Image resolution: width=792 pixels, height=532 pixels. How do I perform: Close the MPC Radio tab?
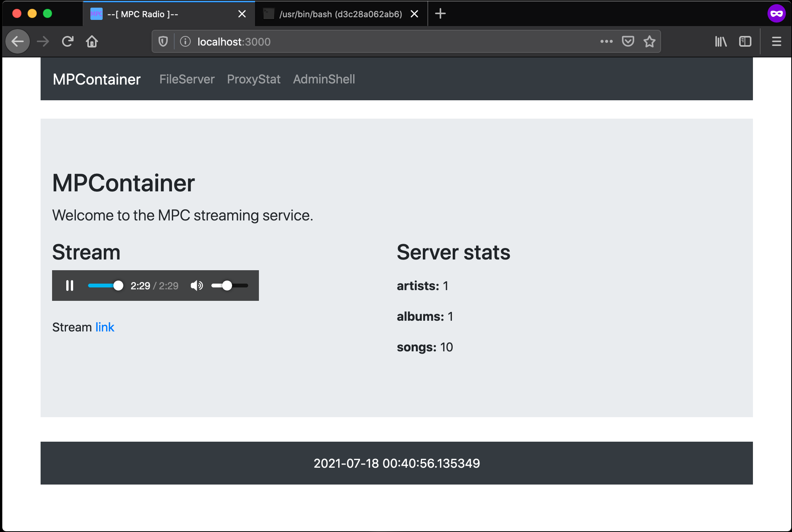click(242, 14)
